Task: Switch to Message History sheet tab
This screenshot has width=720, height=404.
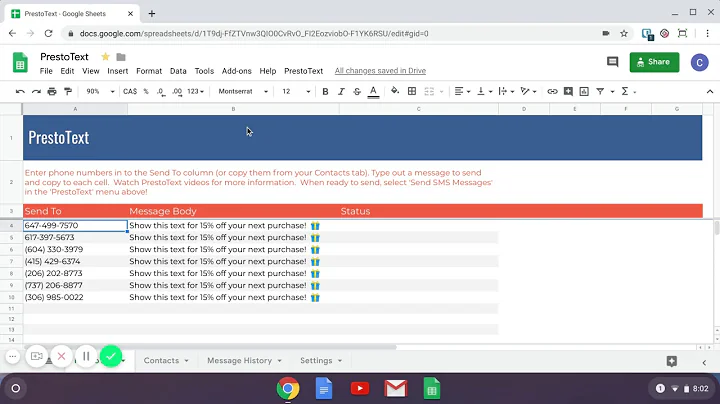Action: [239, 360]
